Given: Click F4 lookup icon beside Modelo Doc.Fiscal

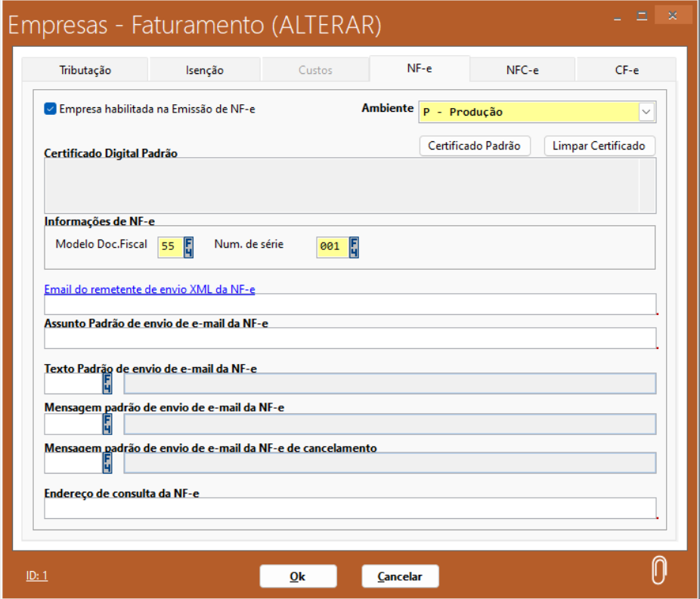Looking at the screenshot, I should pyautogui.click(x=189, y=247).
